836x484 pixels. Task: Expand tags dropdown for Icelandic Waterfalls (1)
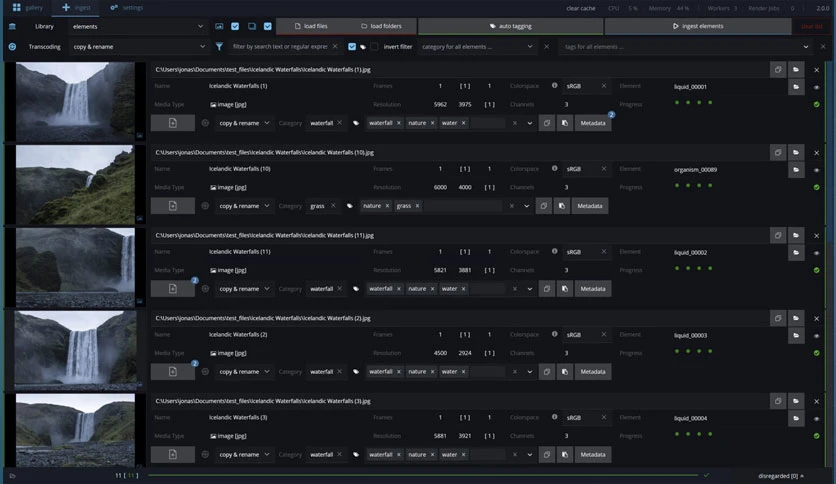tap(529, 123)
